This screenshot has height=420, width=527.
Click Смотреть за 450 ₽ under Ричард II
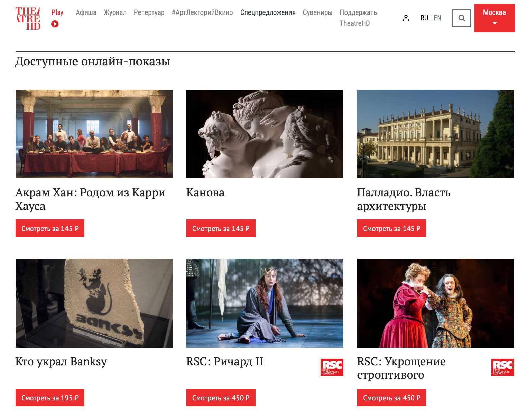(x=221, y=398)
